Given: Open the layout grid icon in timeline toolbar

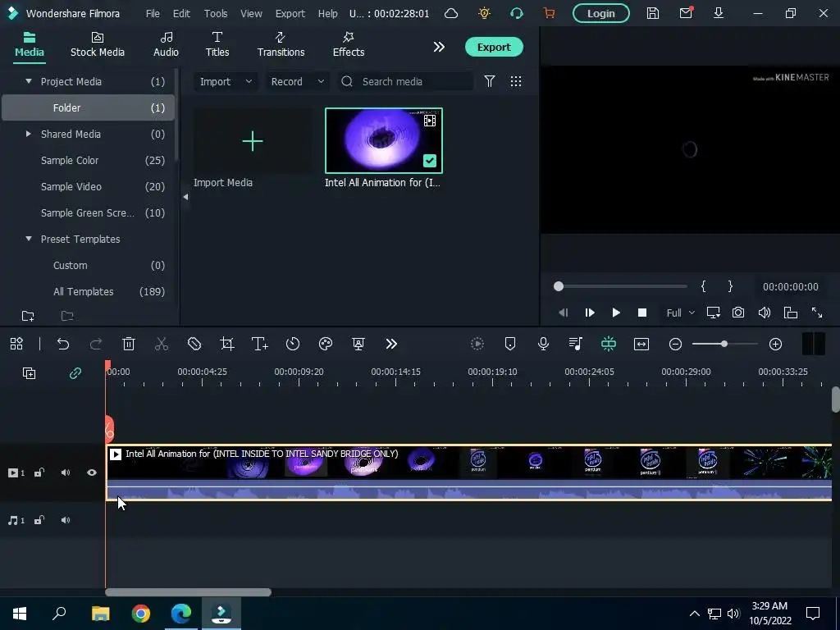Looking at the screenshot, I should pyautogui.click(x=16, y=344).
